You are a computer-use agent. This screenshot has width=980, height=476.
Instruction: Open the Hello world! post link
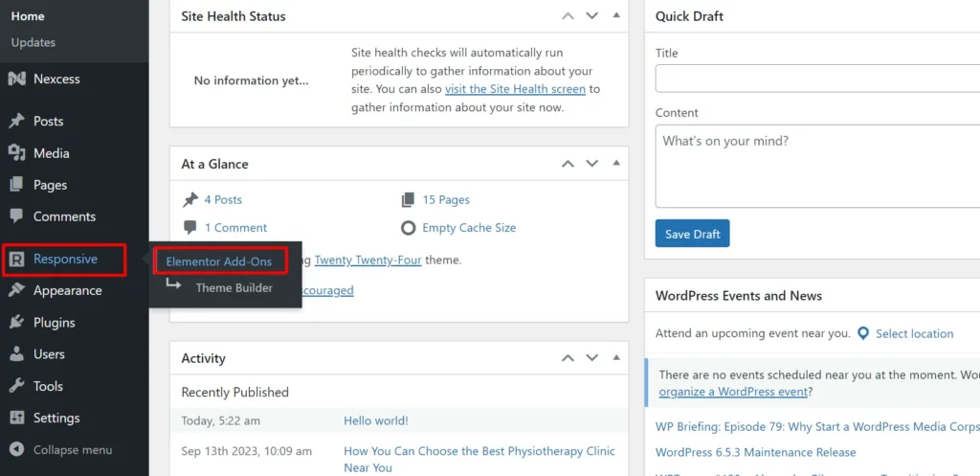[375, 420]
